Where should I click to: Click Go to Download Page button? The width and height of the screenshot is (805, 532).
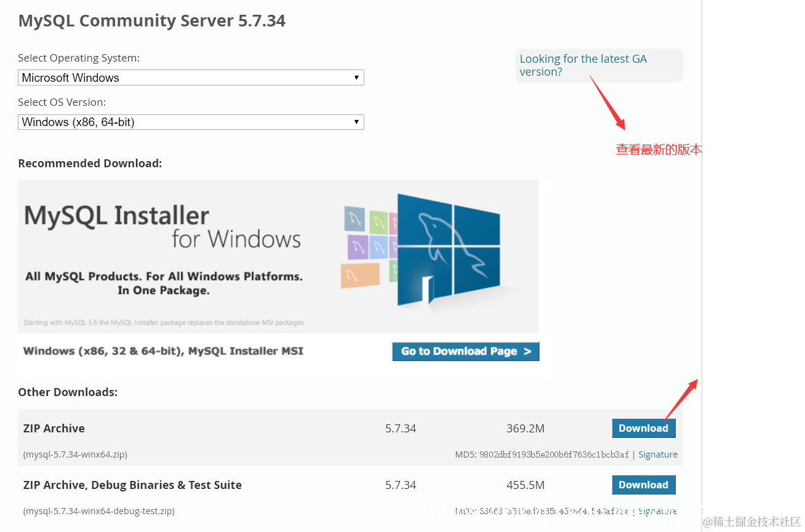click(466, 351)
